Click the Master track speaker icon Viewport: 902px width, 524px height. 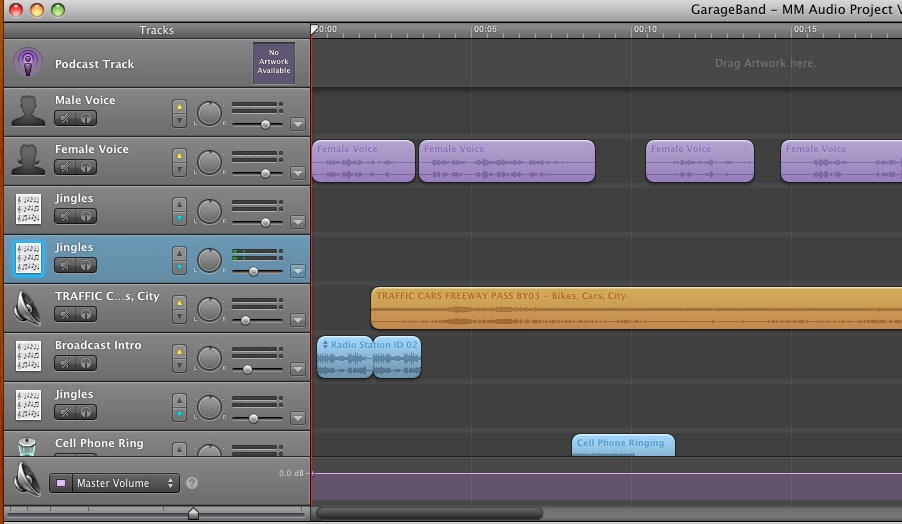27,479
